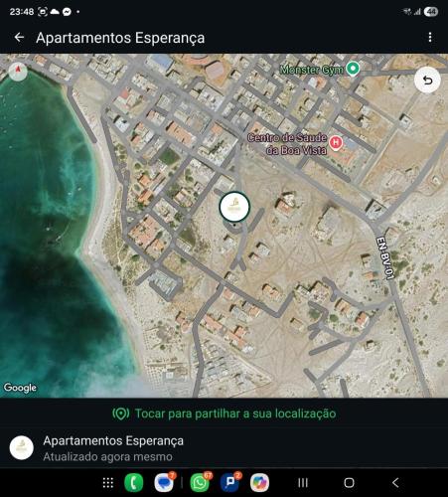Screen dimensions: 448x497
Task: Open the Messages app in taskbar
Action: coord(164,483)
